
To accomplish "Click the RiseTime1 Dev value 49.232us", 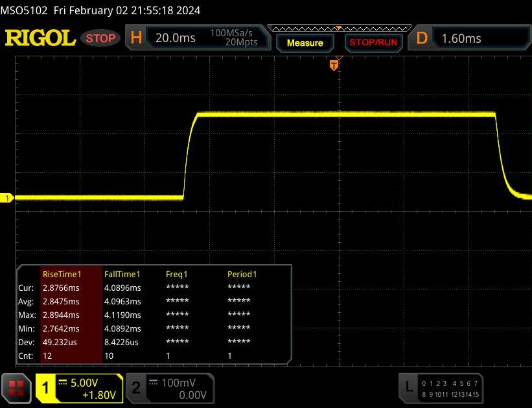I will pyautogui.click(x=60, y=342).
